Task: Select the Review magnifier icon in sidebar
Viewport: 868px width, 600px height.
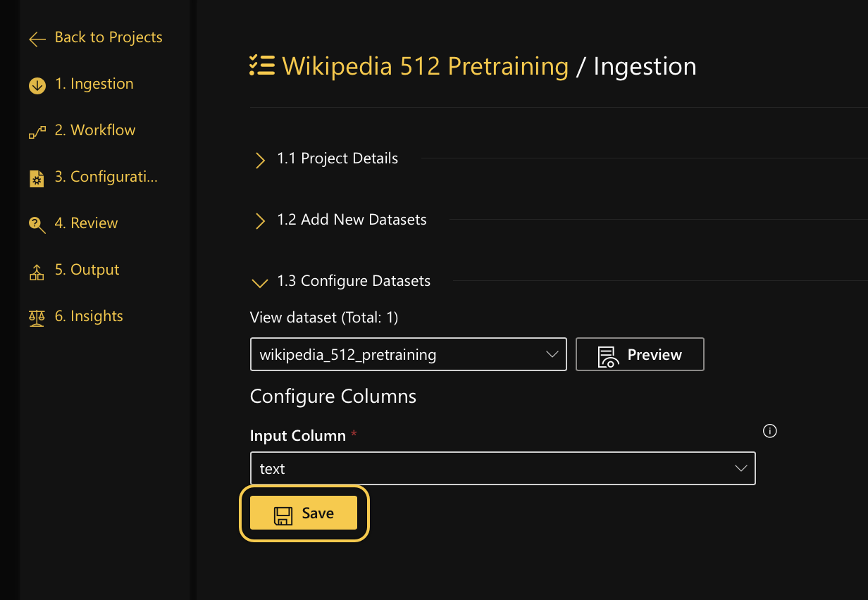Action: [x=37, y=223]
